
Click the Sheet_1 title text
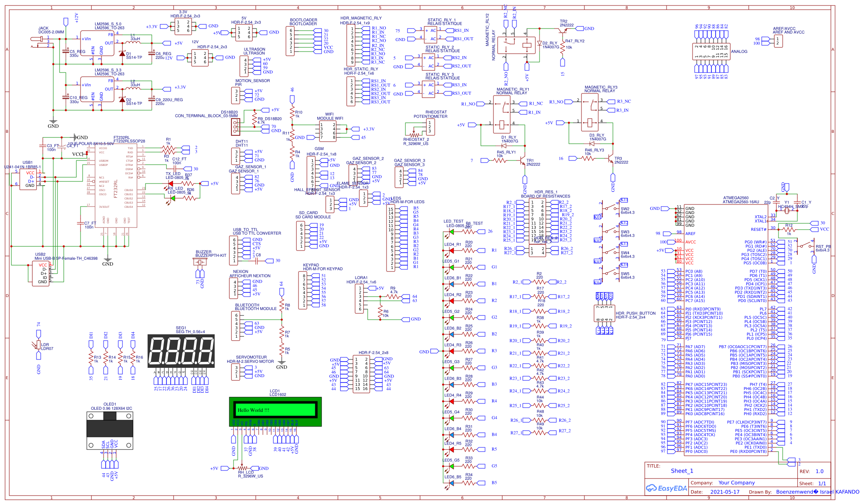coord(682,471)
